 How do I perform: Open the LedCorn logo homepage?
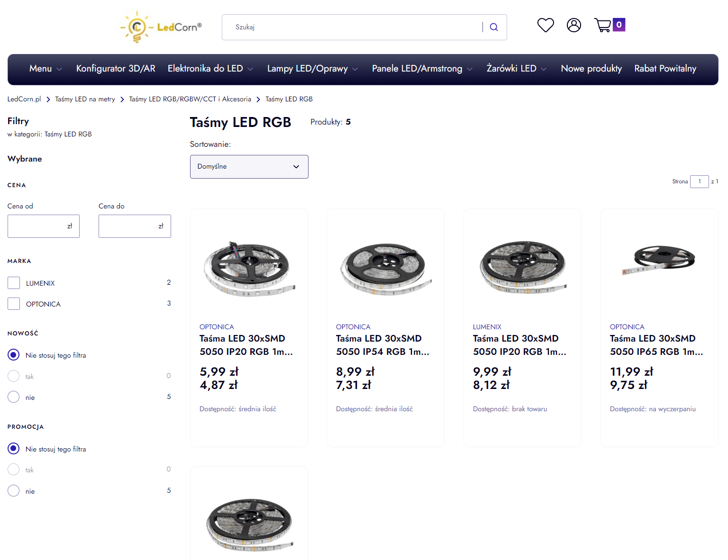coord(161,27)
